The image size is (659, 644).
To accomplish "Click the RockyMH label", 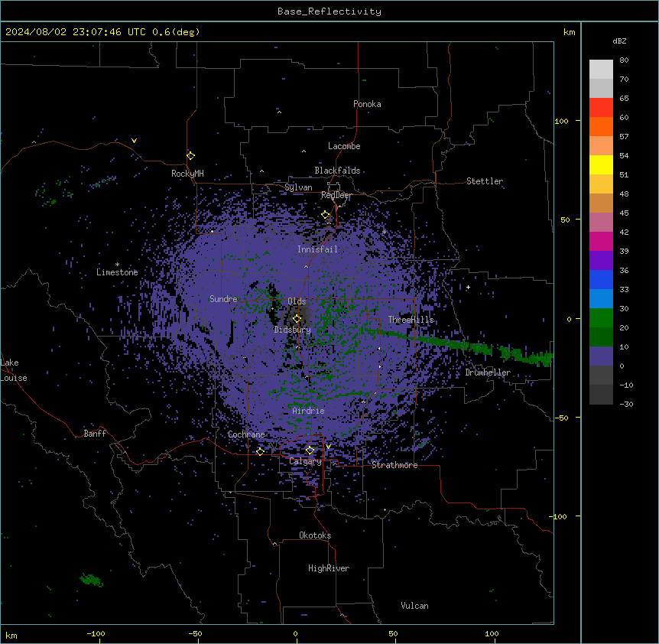I will [x=187, y=174].
